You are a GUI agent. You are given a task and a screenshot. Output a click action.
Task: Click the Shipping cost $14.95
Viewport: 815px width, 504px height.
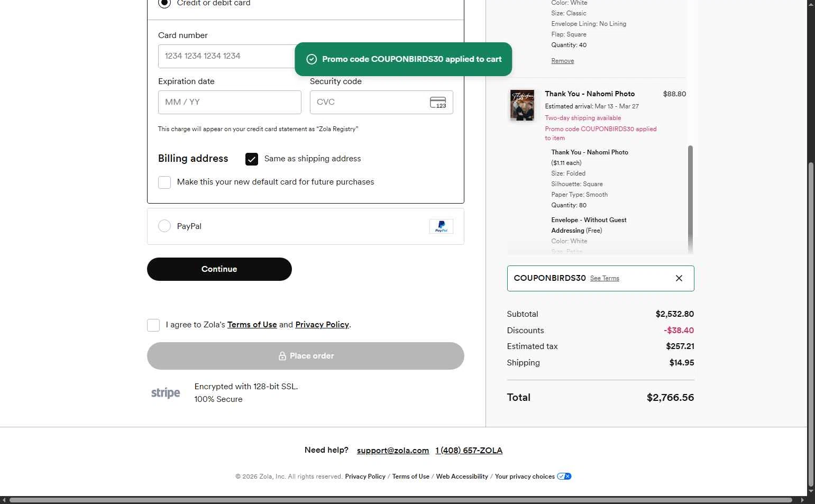[x=682, y=363]
